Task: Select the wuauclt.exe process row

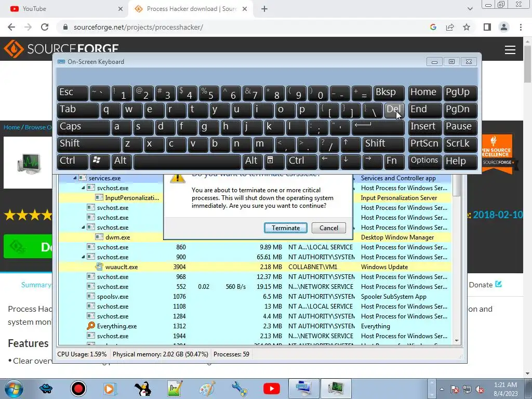Action: point(255,267)
